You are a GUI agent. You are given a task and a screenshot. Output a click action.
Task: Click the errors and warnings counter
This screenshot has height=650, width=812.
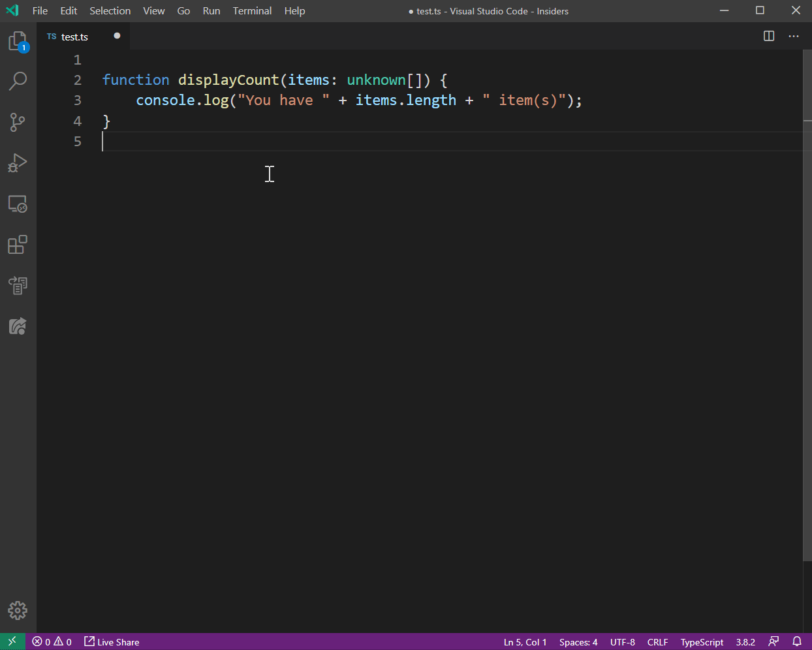point(52,642)
